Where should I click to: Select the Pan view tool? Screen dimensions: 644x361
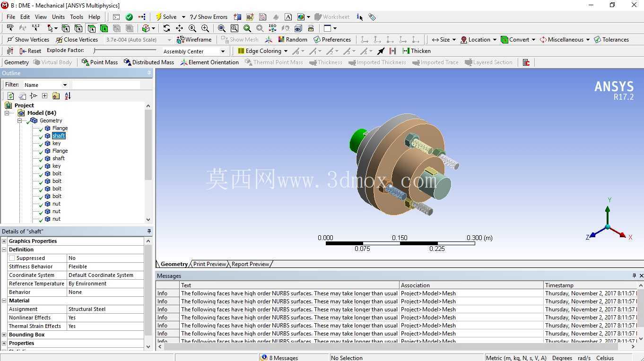click(179, 28)
